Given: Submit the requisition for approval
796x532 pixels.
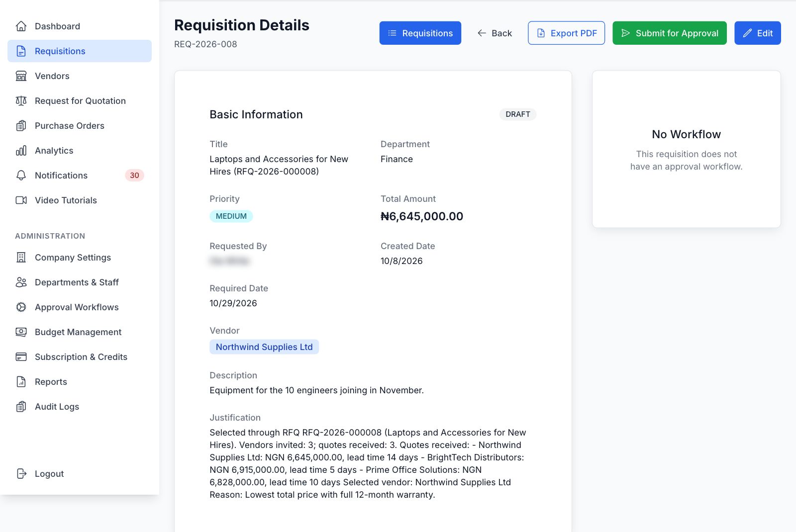Looking at the screenshot, I should click(x=670, y=33).
